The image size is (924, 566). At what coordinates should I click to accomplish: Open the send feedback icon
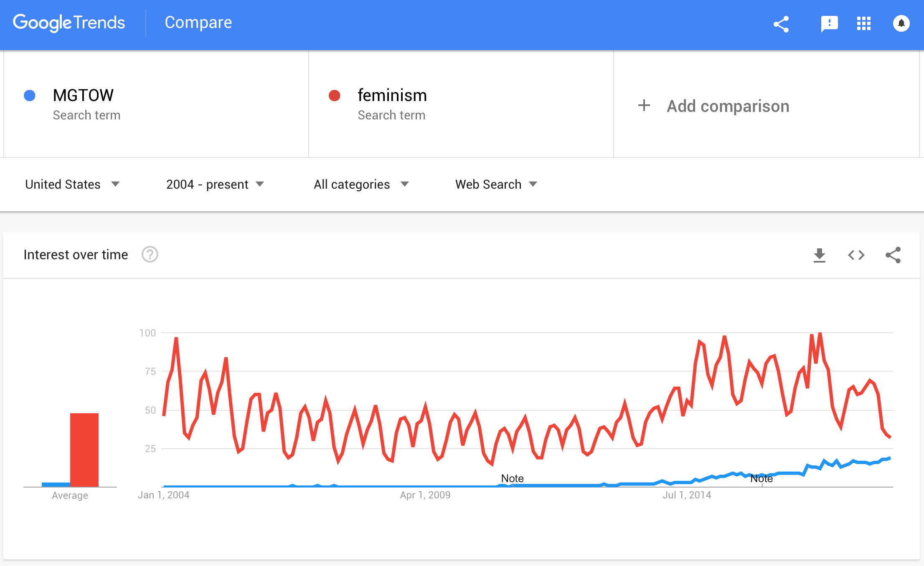[829, 24]
